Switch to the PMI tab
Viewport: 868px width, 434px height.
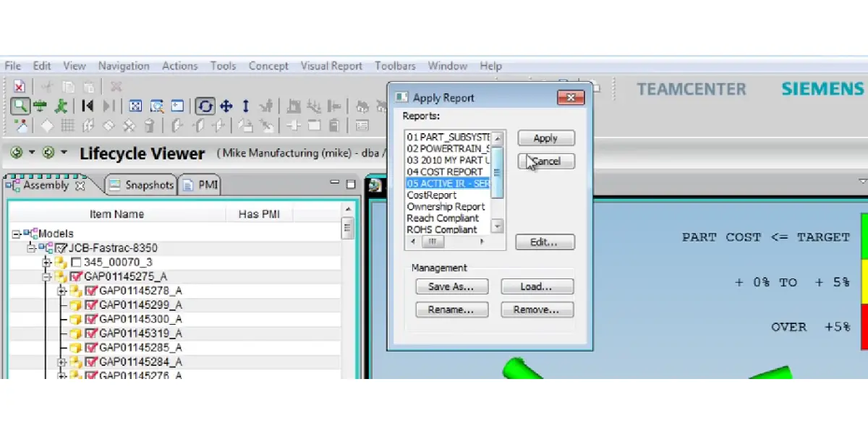coord(200,185)
